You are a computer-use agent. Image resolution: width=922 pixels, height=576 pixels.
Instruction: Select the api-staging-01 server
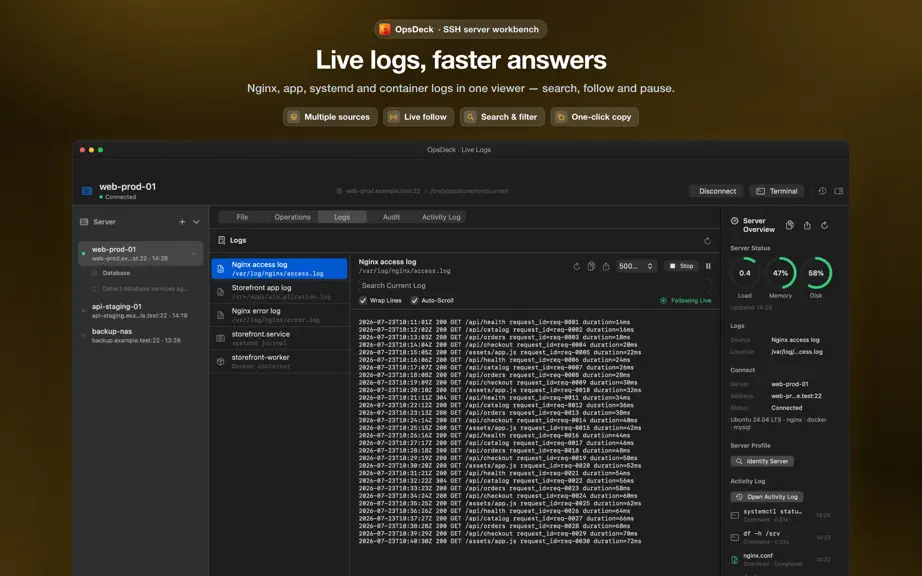(x=141, y=311)
